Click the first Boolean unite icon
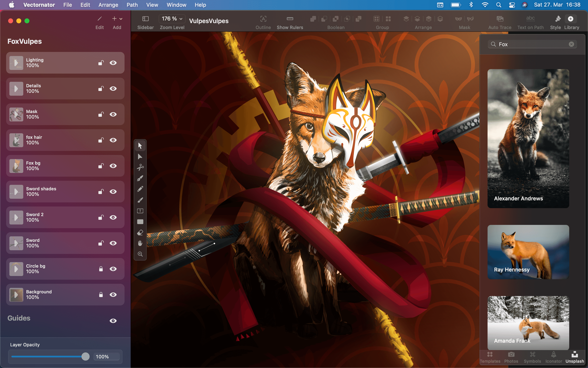 click(x=313, y=19)
